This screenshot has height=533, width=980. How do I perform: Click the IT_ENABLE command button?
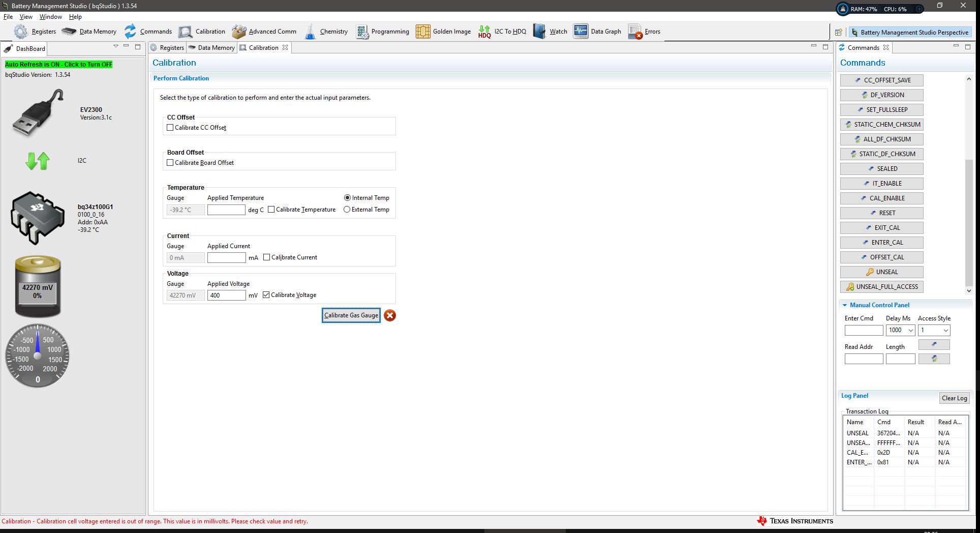tap(882, 184)
